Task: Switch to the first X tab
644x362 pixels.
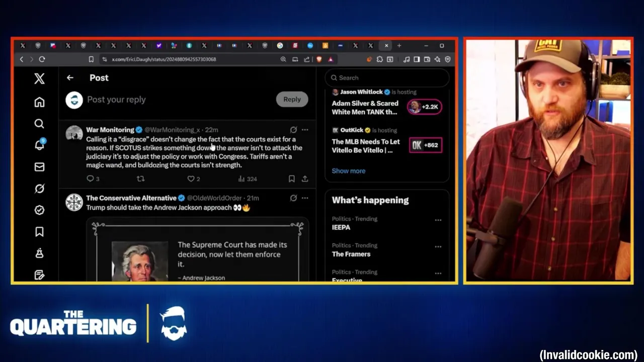Action: 23,45
